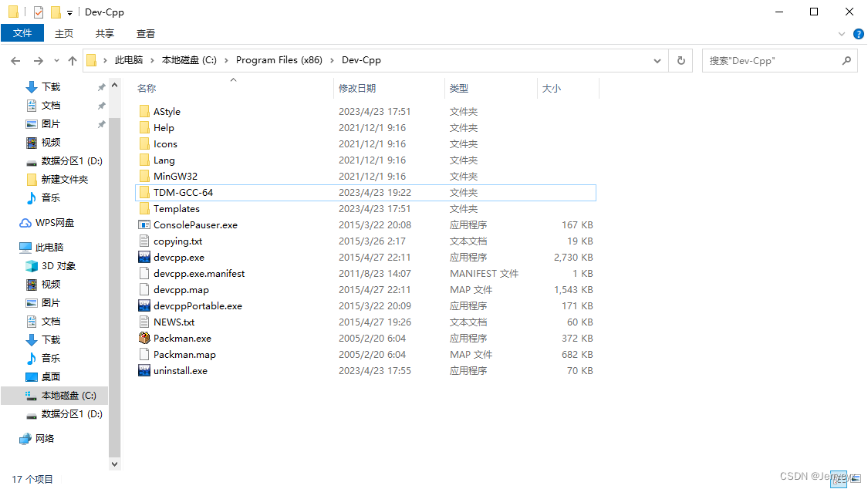Click the devcpp.exe application icon
The image size is (868, 489).
[144, 257]
